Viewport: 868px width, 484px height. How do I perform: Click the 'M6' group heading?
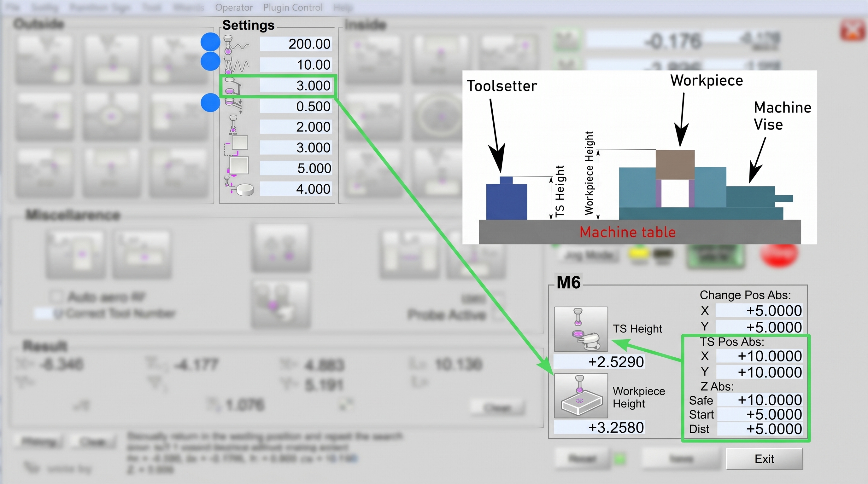point(568,282)
